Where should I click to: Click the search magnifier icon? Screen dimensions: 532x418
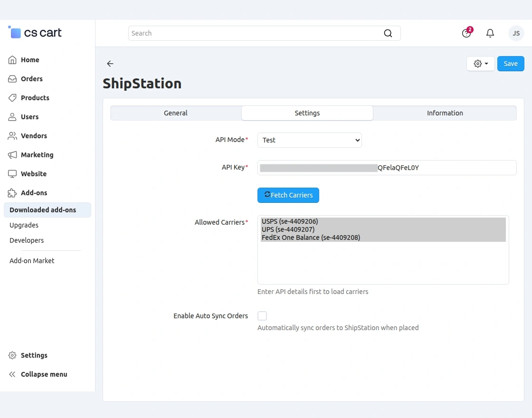[x=388, y=33]
